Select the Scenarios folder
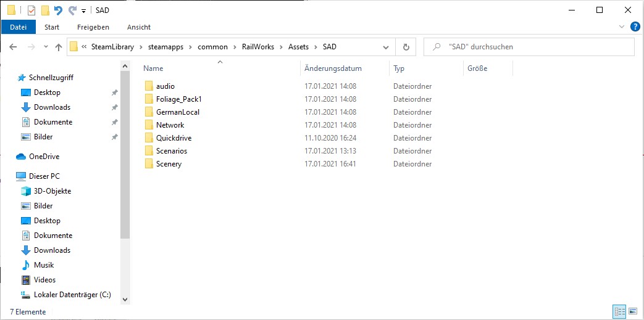644x320 pixels. [x=171, y=151]
